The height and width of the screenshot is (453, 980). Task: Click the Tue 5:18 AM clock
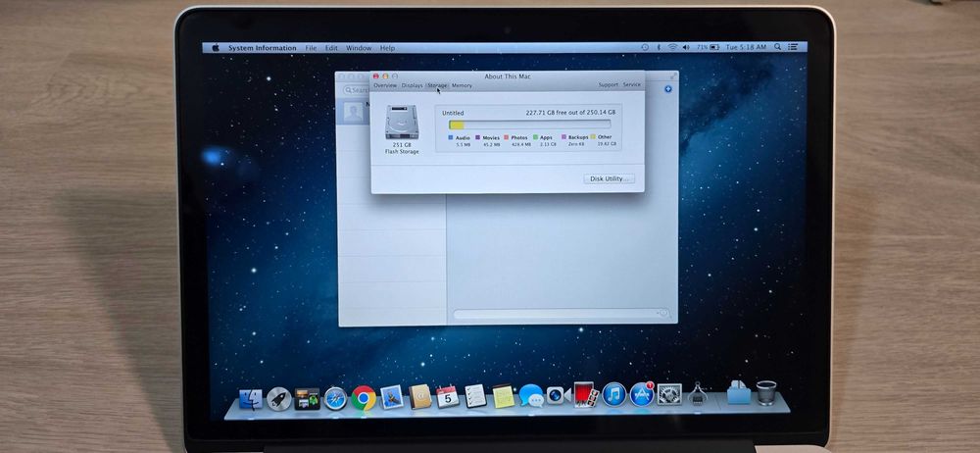click(746, 47)
